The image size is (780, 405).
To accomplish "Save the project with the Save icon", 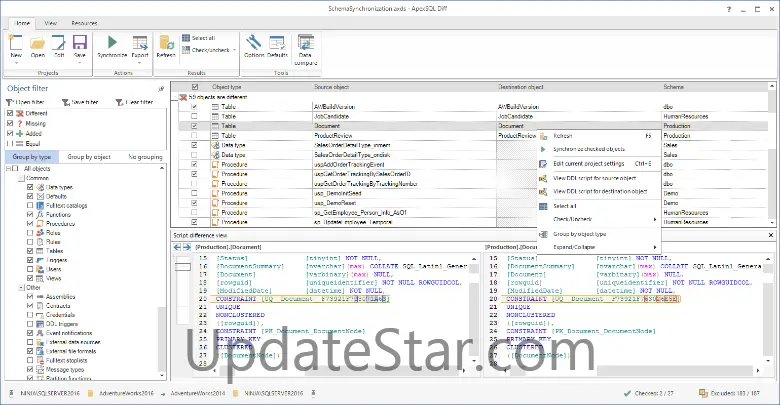I will point(80,43).
